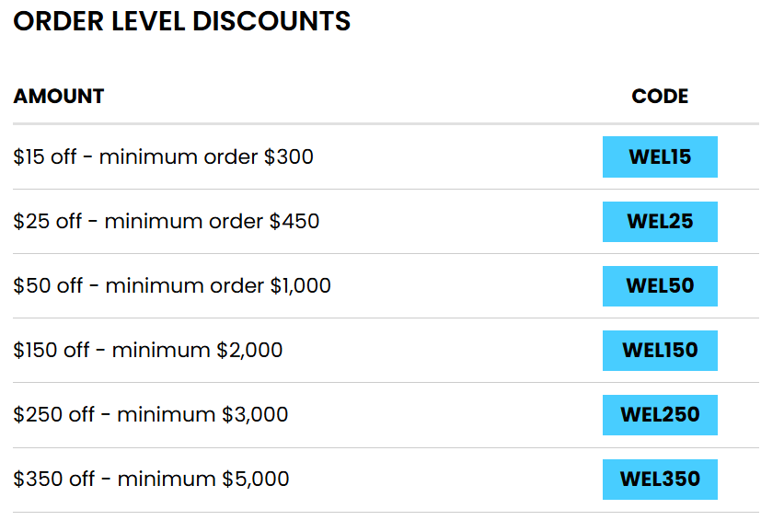This screenshot has height=532, width=761.
Task: Click the WEL25 code button
Action: [x=660, y=222]
